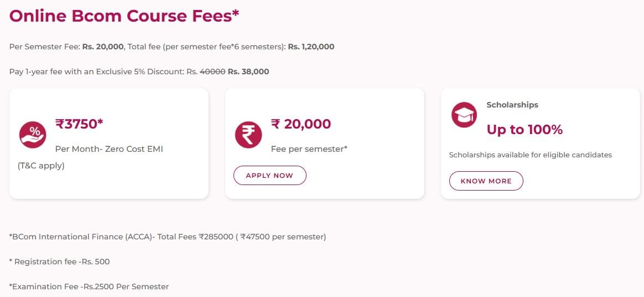The image size is (644, 297).
Task: Click the (T&C apply) note
Action: (41, 166)
